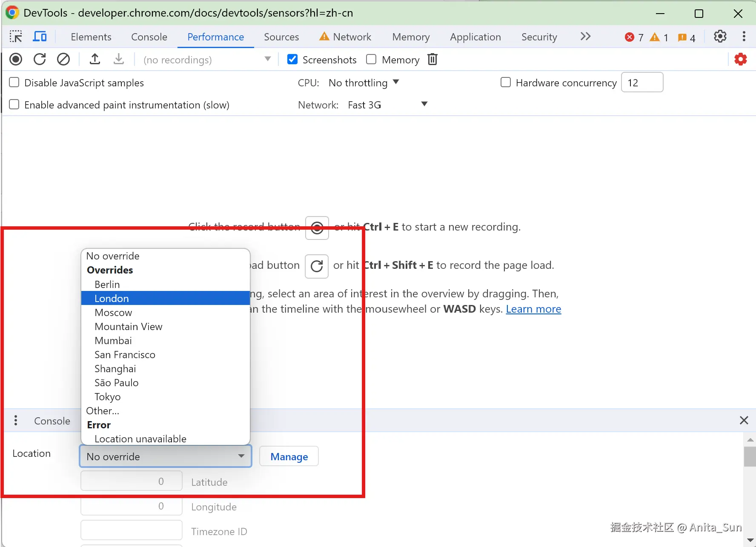Click the Timezone ID input field
This screenshot has width=756, height=547.
132,530
